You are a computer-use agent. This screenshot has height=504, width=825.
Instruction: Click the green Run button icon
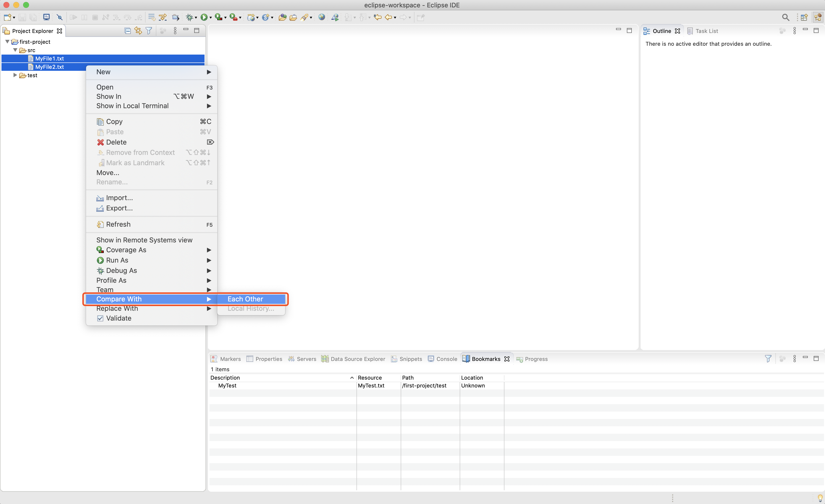204,17
